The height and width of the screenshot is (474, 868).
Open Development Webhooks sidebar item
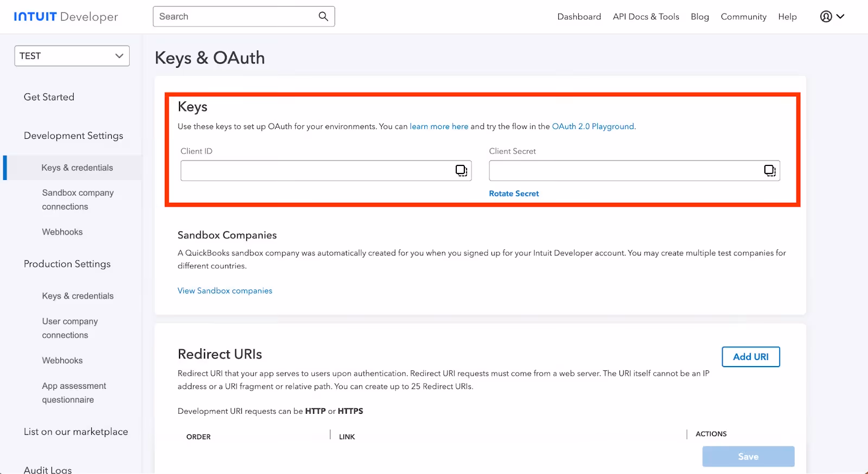pyautogui.click(x=62, y=232)
